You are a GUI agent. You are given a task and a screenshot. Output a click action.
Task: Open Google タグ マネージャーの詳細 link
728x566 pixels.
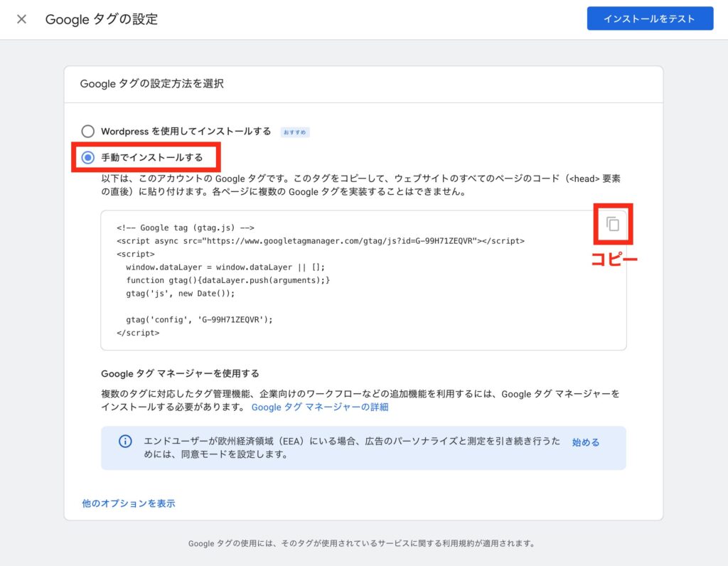coord(320,407)
